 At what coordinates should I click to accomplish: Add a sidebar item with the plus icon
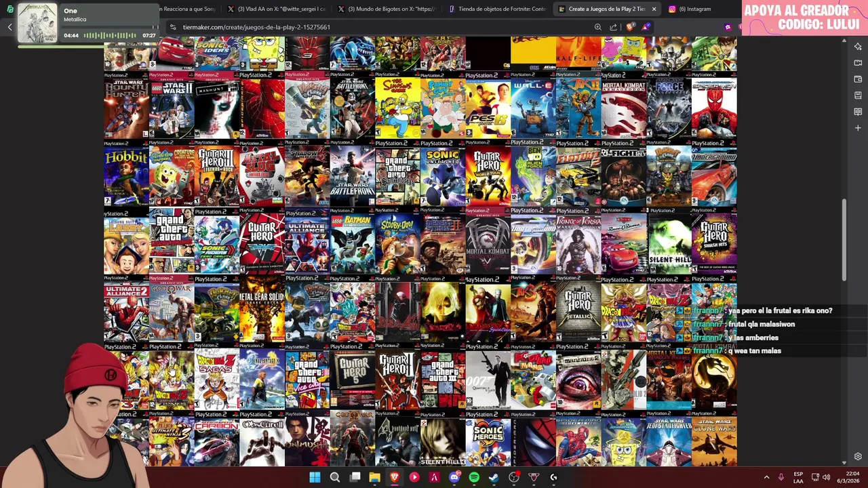(x=858, y=128)
